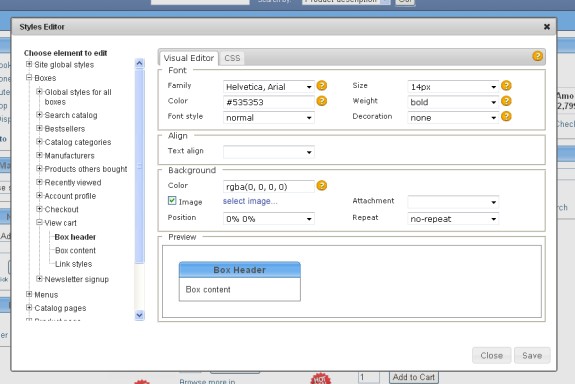Viewport: 575px width, 384px height.
Task: Open the Font Weight dropdown
Action: pyautogui.click(x=453, y=102)
